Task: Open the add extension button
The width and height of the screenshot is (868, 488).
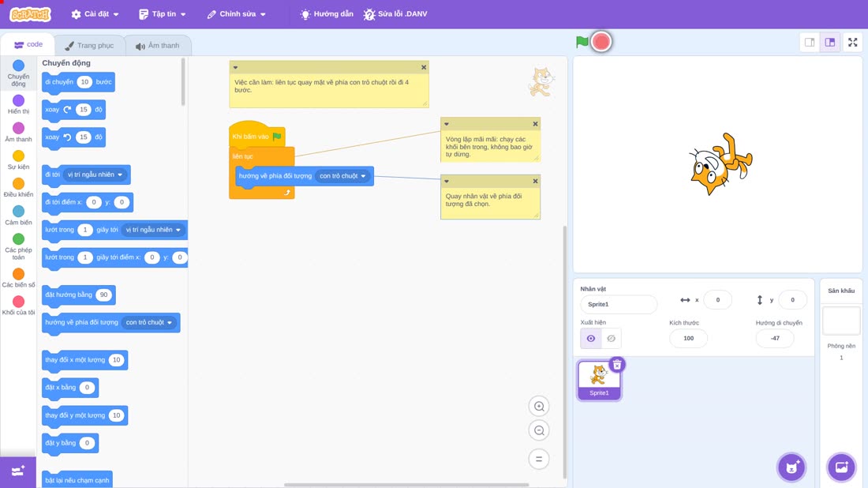Action: point(17,471)
